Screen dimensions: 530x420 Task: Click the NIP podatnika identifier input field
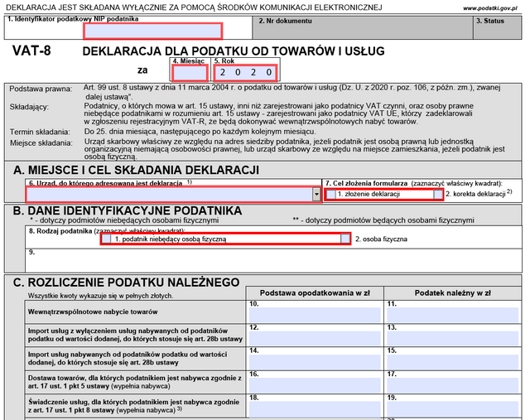pyautogui.click(x=152, y=31)
